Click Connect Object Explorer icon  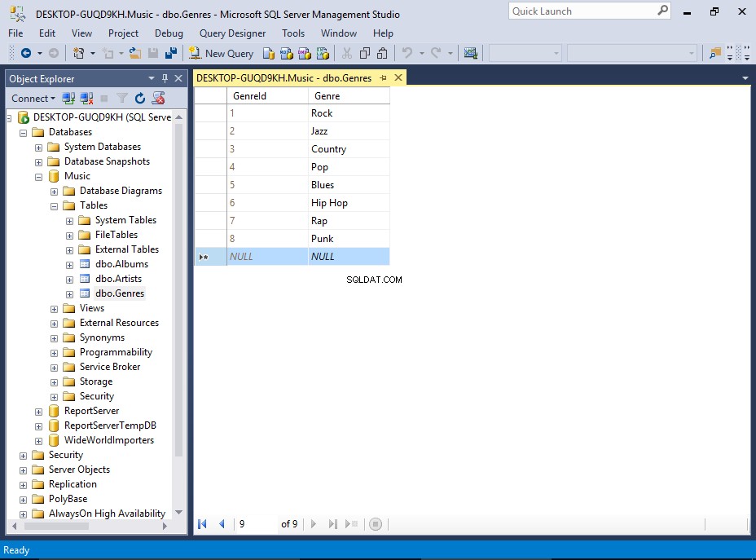[68, 99]
